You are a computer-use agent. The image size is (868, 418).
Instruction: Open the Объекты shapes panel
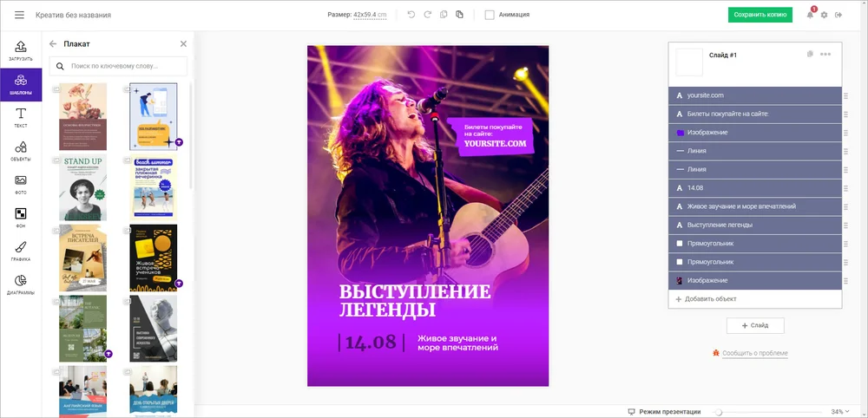coord(21,151)
